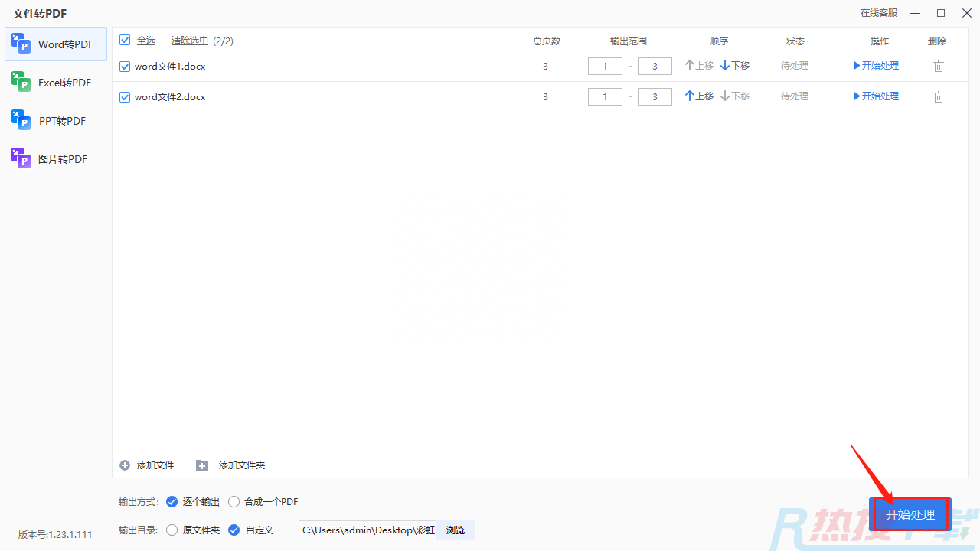This screenshot has height=551, width=980.
Task: Uncheck word文件2.docx in the file list
Action: tap(124, 96)
